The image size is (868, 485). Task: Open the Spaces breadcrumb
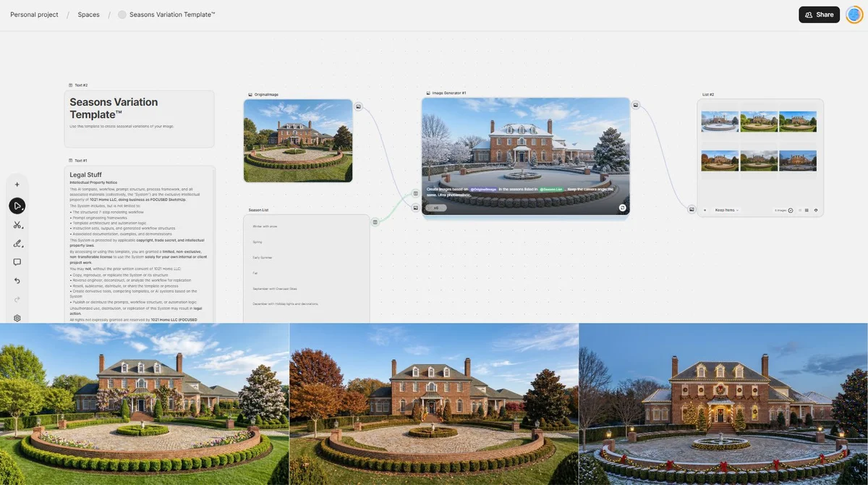[x=88, y=14]
